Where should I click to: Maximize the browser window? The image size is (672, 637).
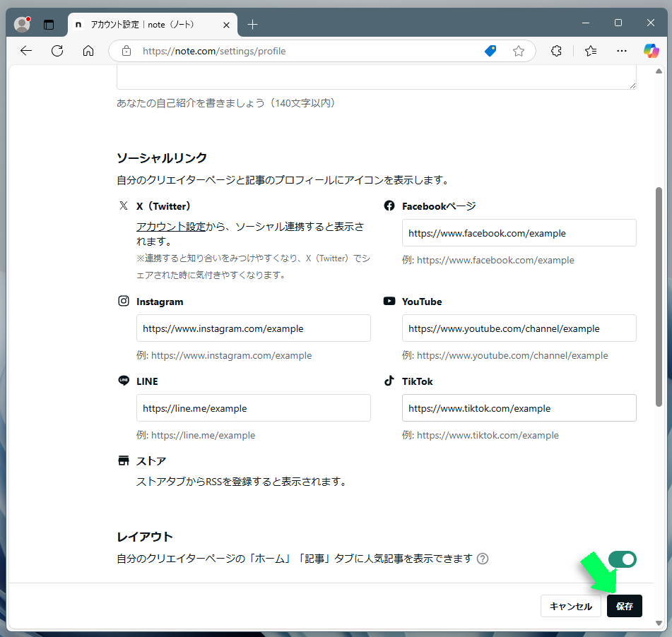[x=618, y=23]
